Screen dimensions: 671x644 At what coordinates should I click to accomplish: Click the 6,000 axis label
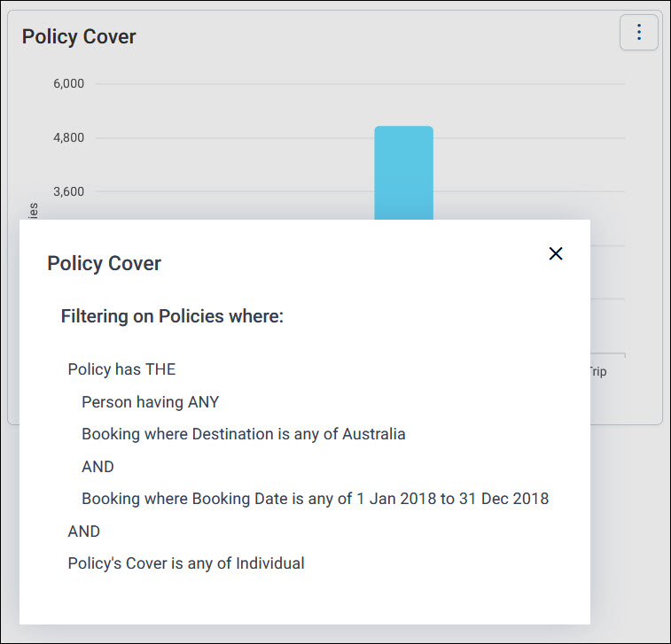[x=68, y=83]
